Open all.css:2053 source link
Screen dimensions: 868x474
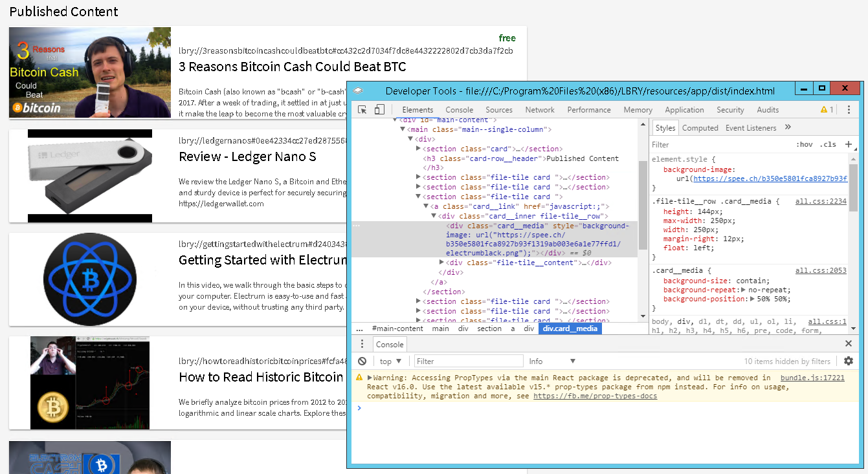pyautogui.click(x=821, y=271)
